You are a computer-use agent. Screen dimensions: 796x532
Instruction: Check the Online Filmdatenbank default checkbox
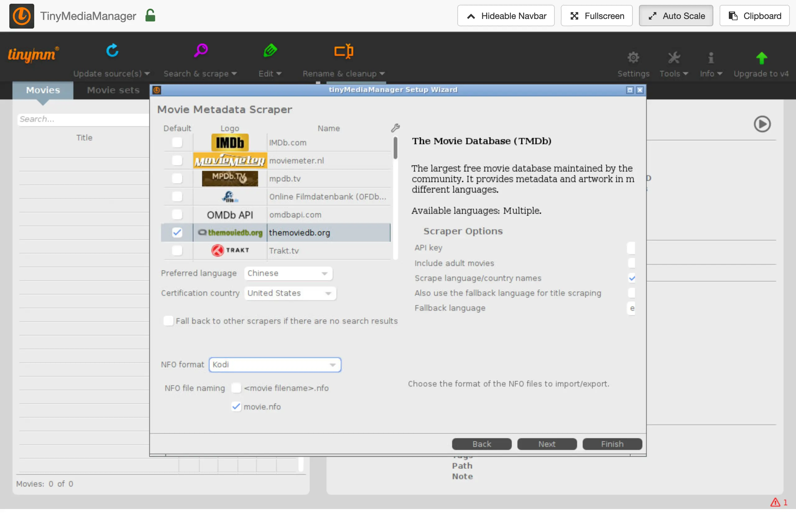pos(177,196)
